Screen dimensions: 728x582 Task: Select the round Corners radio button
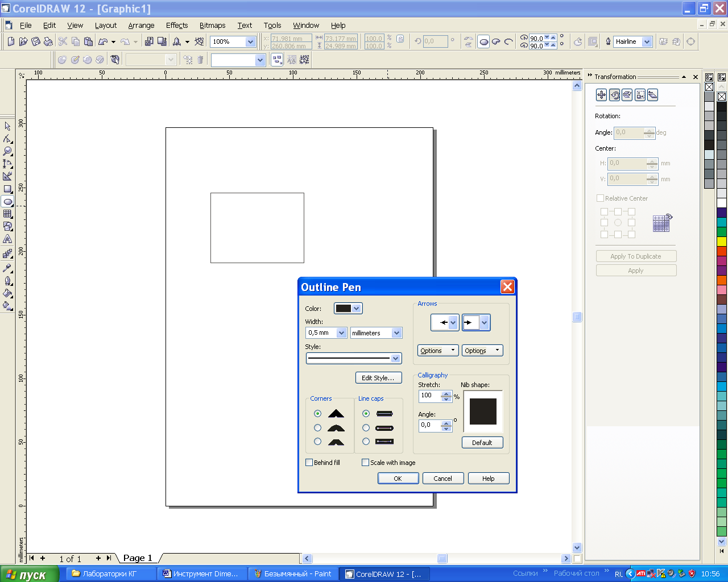pyautogui.click(x=317, y=427)
